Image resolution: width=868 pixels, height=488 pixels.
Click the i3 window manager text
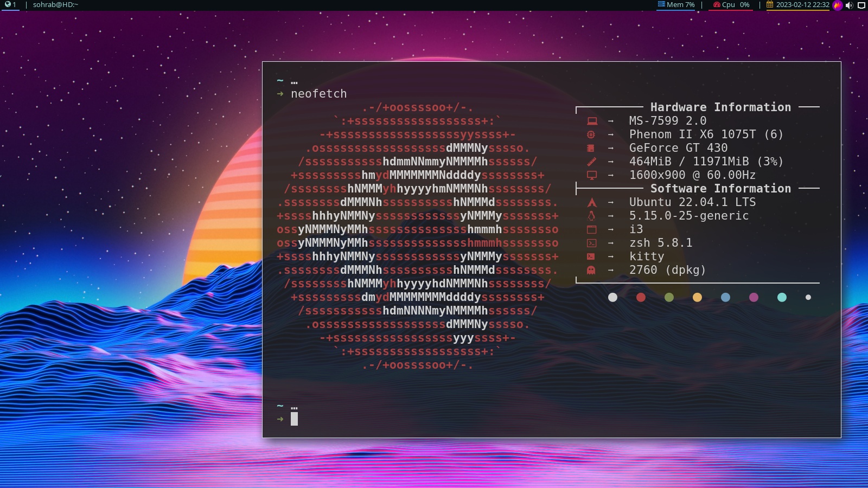point(636,229)
